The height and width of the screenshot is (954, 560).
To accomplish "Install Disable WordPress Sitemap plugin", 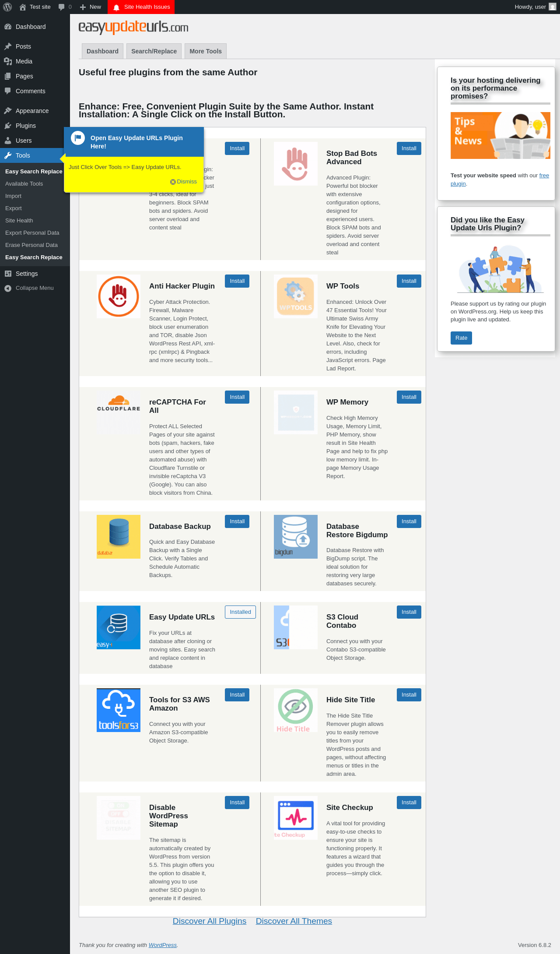I will point(237,803).
